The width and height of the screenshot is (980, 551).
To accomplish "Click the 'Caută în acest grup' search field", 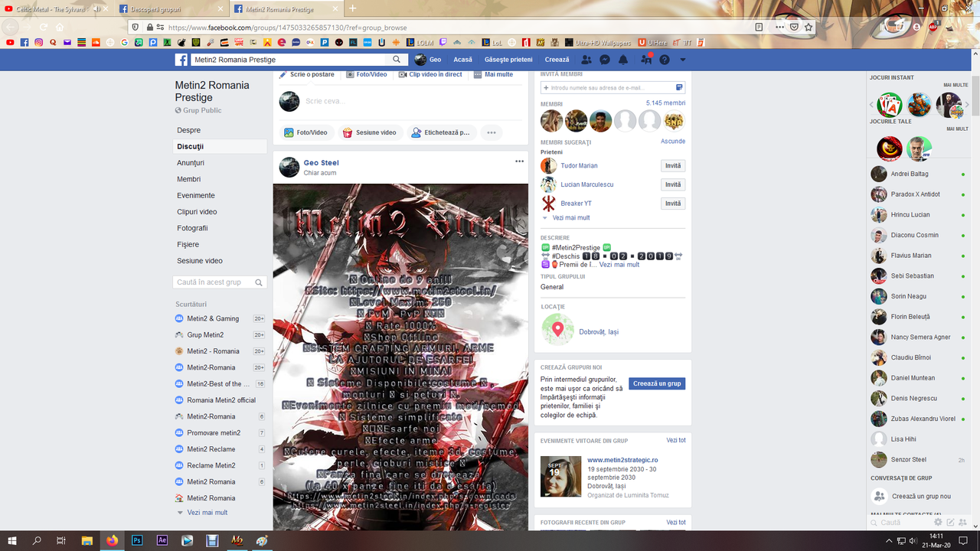I will (x=220, y=282).
